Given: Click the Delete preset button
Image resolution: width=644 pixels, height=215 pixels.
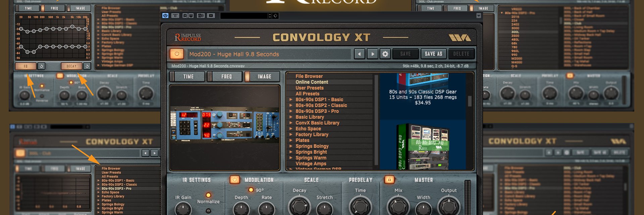Looking at the screenshot, I should tap(461, 54).
